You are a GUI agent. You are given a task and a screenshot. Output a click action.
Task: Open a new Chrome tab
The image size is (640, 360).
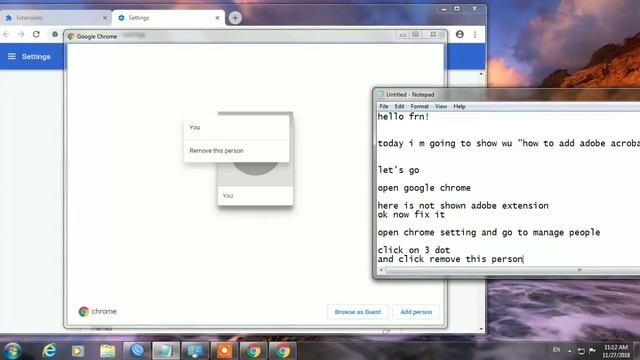tap(235, 18)
